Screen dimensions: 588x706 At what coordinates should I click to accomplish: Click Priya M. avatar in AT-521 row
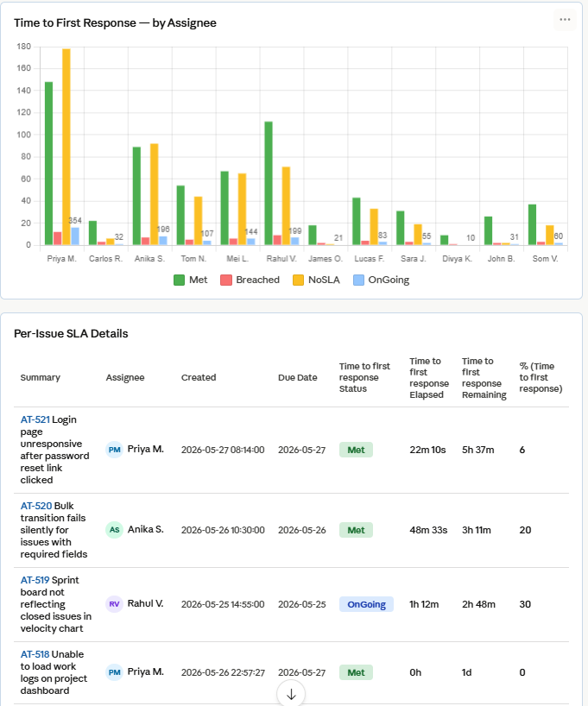[x=115, y=450]
